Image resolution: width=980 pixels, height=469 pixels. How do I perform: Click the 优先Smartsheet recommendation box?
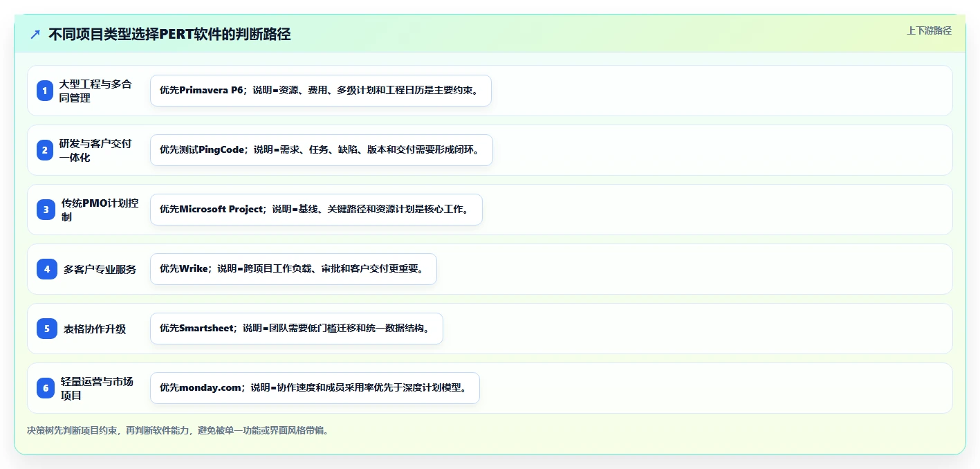point(296,329)
